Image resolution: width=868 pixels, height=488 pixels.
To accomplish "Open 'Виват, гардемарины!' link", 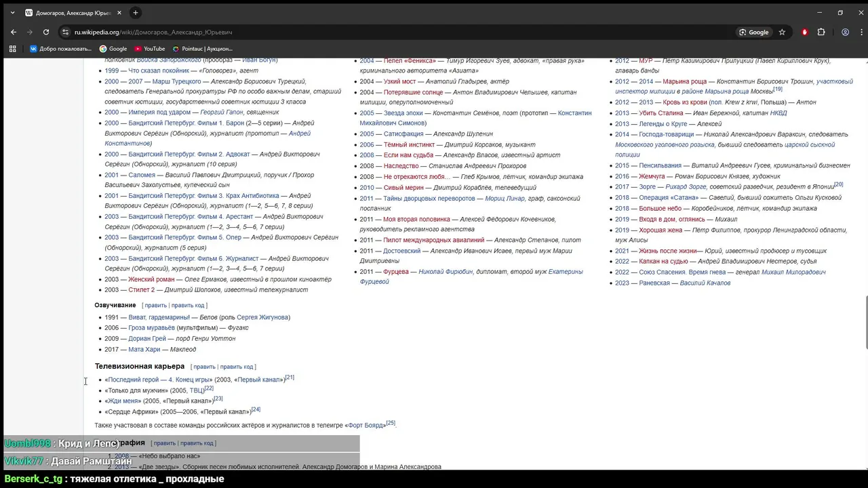I will [159, 317].
